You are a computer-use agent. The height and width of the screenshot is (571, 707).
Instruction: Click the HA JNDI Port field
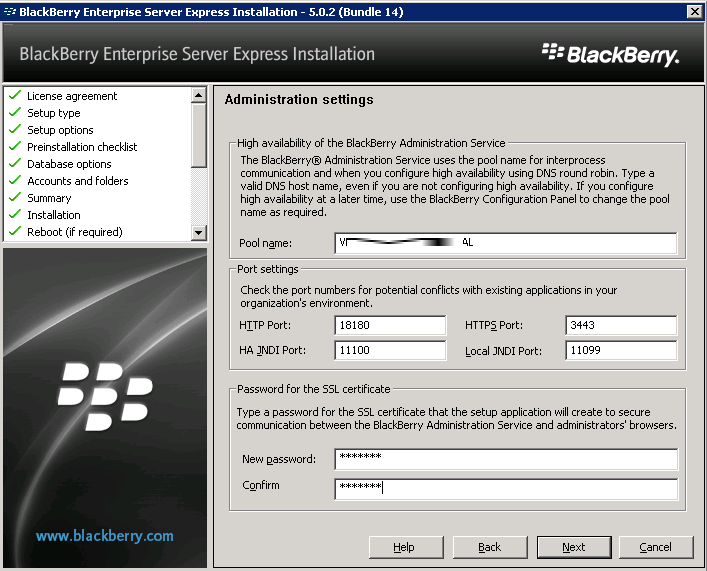(x=390, y=351)
